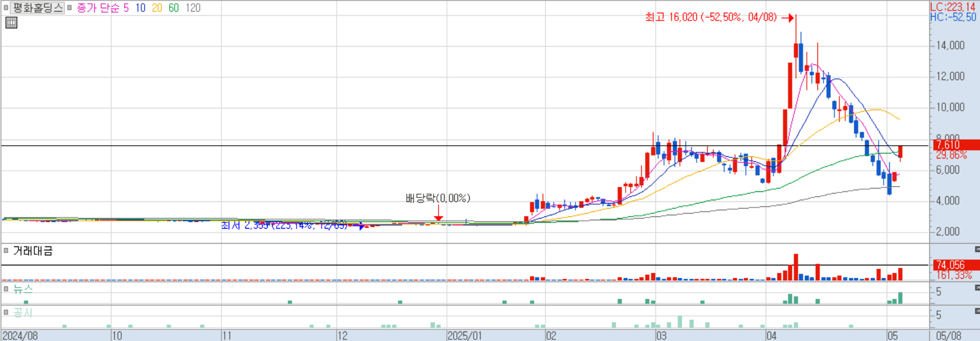The height and width of the screenshot is (341, 980).
Task: Click the 14,000 price axis label
Action: [x=951, y=45]
